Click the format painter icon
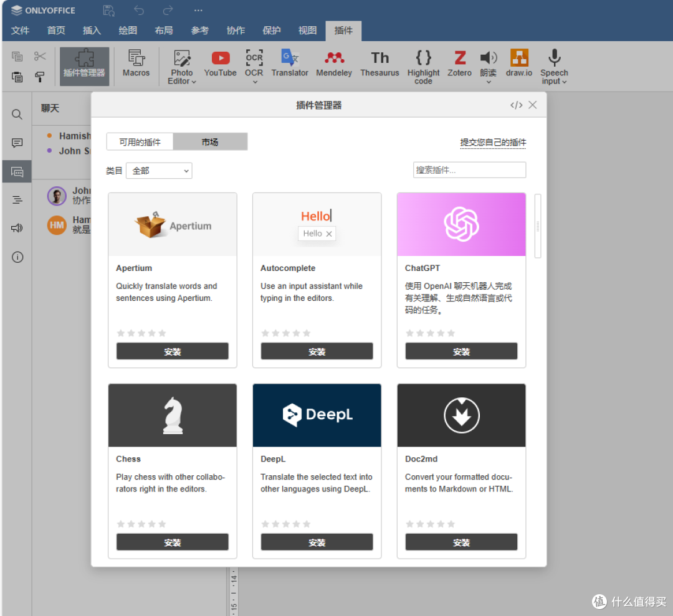 pyautogui.click(x=40, y=77)
